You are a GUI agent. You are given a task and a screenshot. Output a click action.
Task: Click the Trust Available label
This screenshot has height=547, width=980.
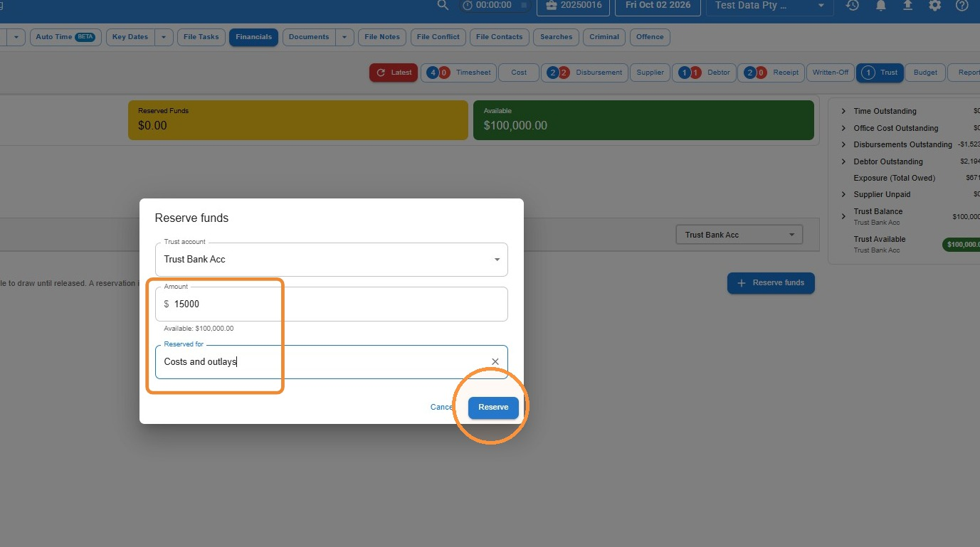click(x=880, y=239)
